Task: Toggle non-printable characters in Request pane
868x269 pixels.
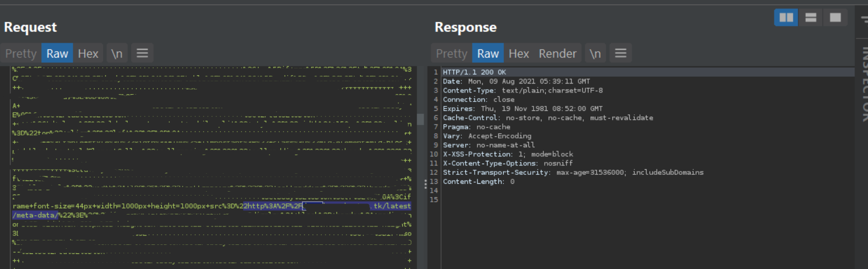Action: pyautogui.click(x=117, y=53)
